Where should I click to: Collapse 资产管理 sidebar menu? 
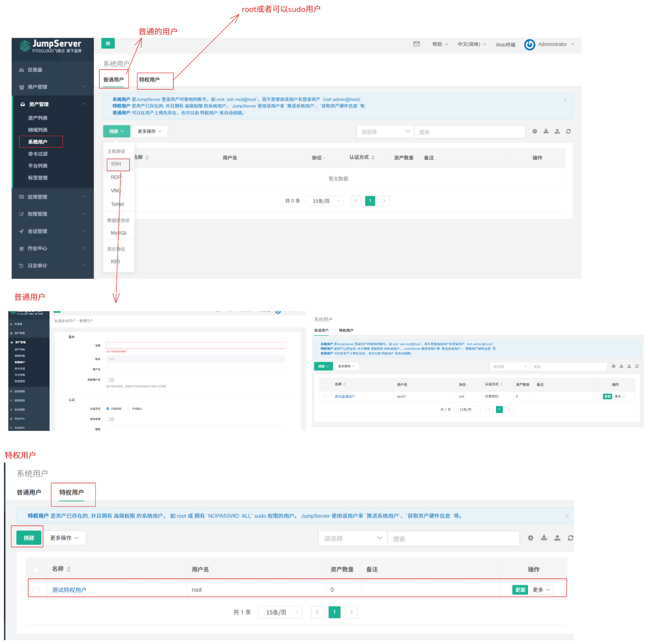click(x=52, y=104)
